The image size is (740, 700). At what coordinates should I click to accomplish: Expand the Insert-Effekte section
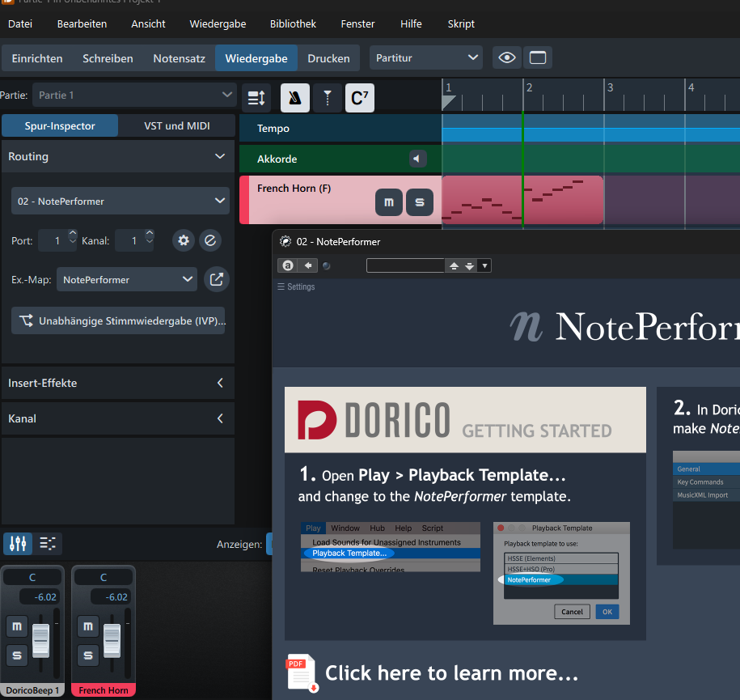(118, 383)
